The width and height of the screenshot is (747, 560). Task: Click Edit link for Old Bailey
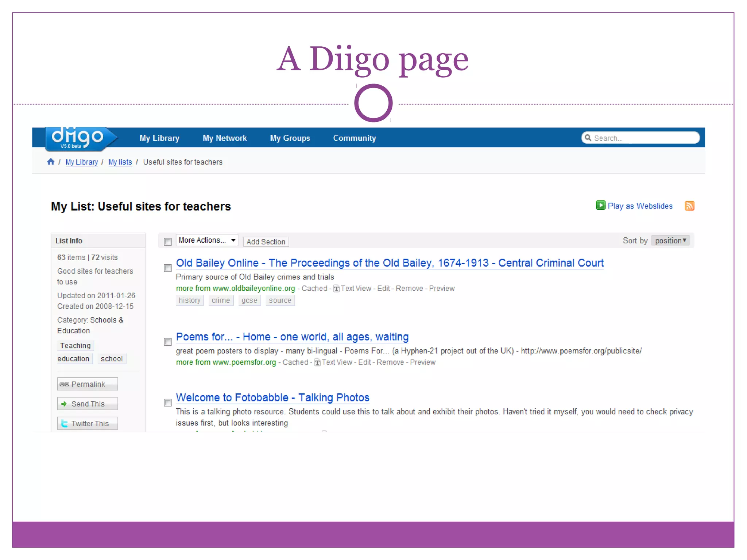(x=384, y=288)
